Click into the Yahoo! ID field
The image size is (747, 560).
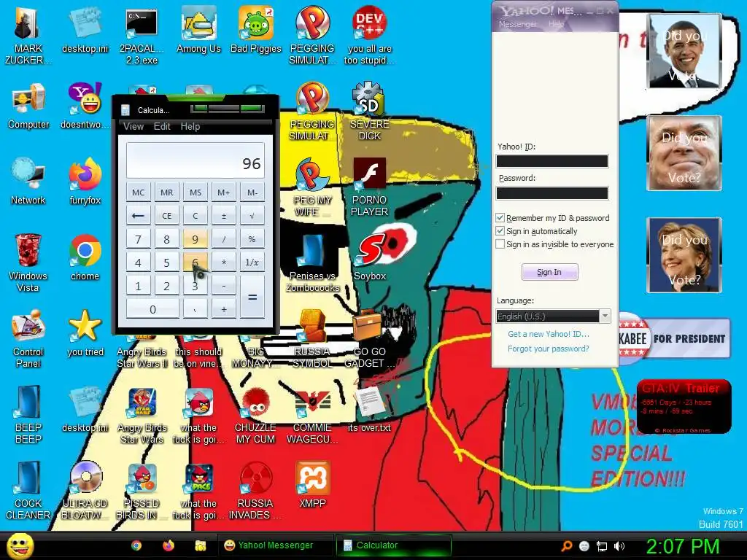coord(552,161)
